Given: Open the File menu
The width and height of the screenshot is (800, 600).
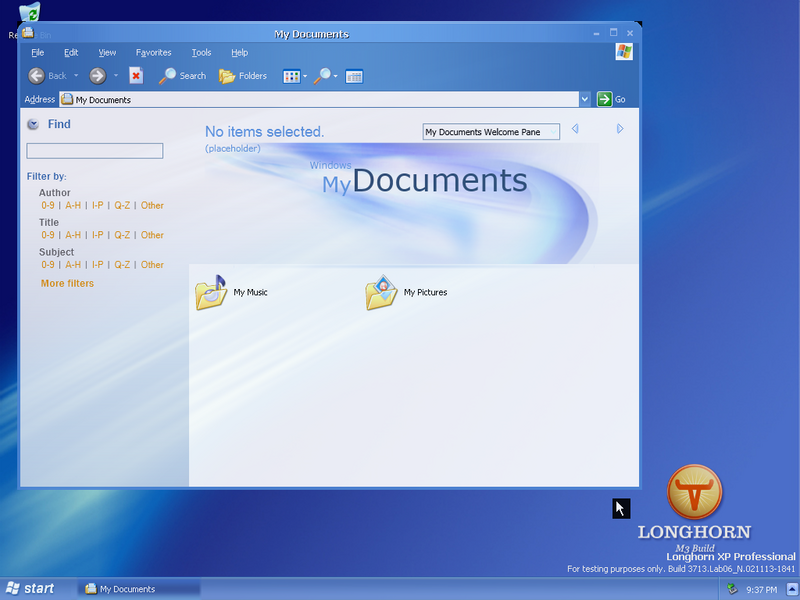Looking at the screenshot, I should (37, 53).
